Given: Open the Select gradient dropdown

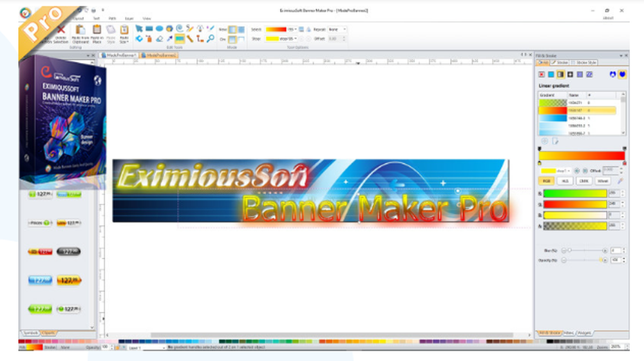Looking at the screenshot, I should coord(281,30).
